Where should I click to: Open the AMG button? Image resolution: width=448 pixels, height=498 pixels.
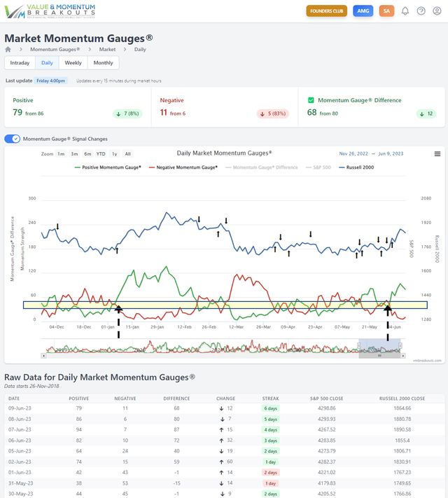(x=363, y=11)
